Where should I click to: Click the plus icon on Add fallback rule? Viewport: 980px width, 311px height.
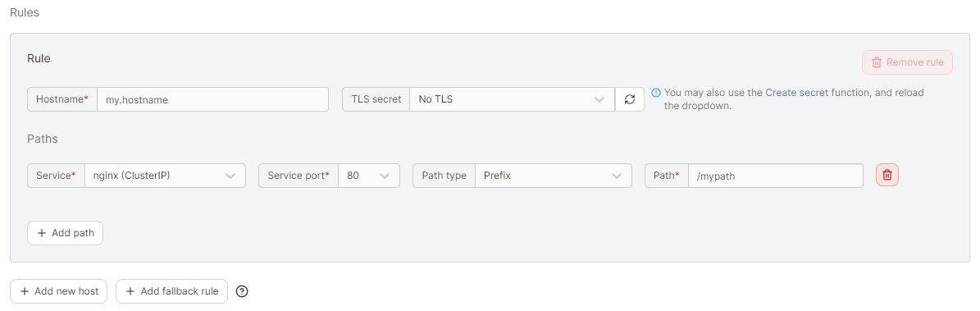point(130,291)
